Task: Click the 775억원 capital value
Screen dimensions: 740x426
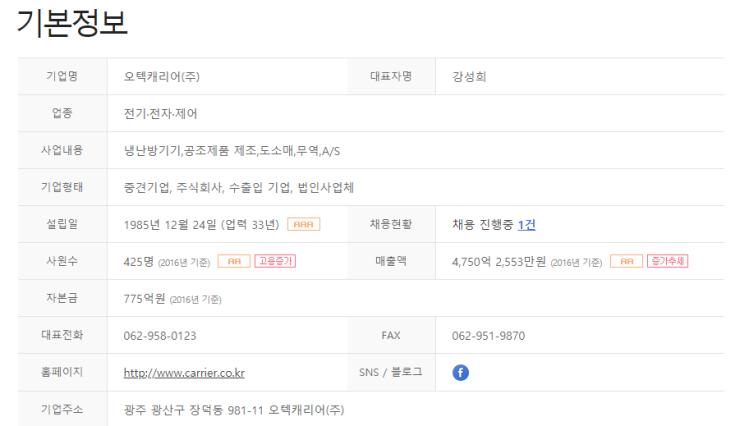Action: tap(144, 299)
